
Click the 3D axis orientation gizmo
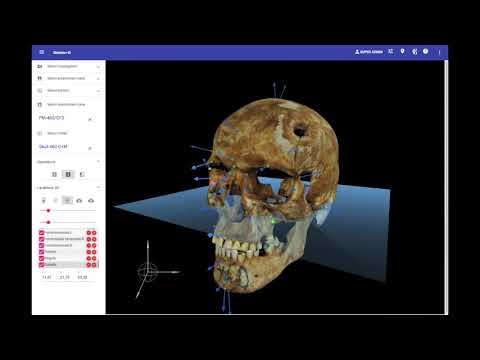(x=148, y=271)
